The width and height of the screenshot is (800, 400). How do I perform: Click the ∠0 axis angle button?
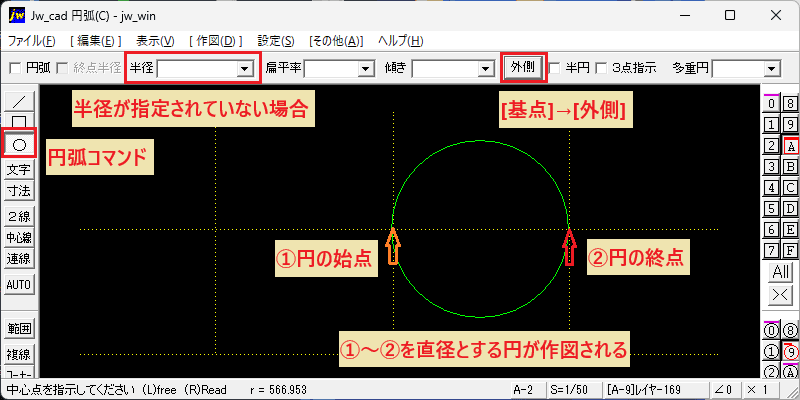(x=723, y=390)
